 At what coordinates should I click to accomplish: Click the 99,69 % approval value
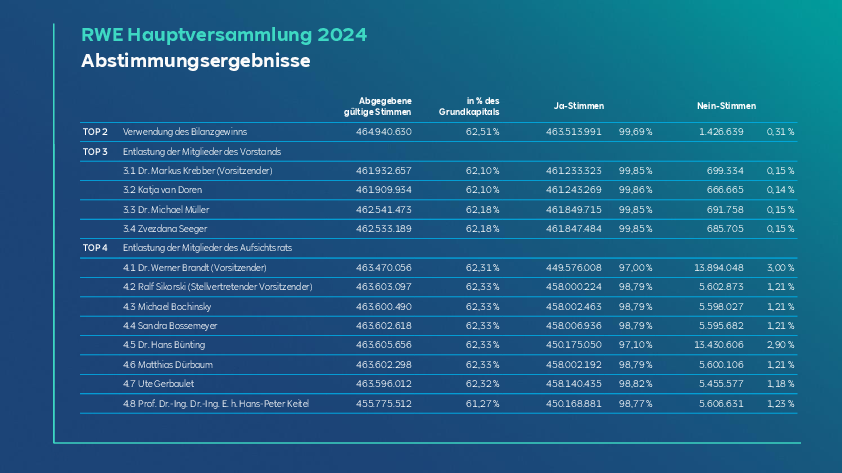click(635, 132)
